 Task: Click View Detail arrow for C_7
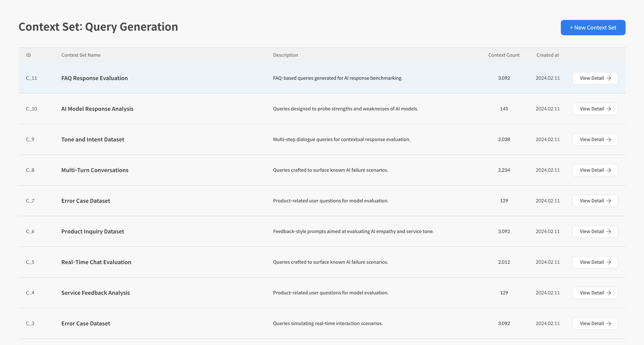point(609,201)
